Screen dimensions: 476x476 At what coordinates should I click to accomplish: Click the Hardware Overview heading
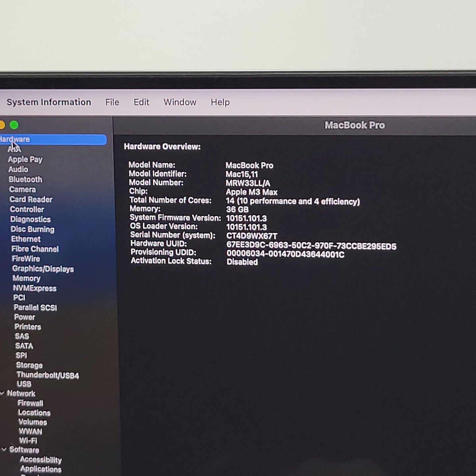tap(162, 147)
